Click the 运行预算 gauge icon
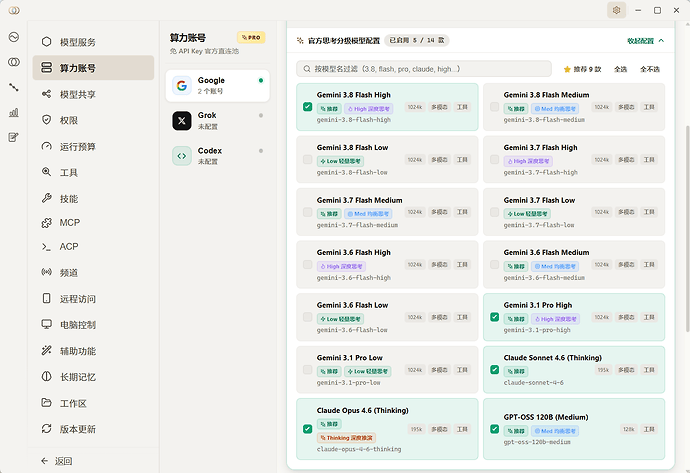 tap(46, 146)
